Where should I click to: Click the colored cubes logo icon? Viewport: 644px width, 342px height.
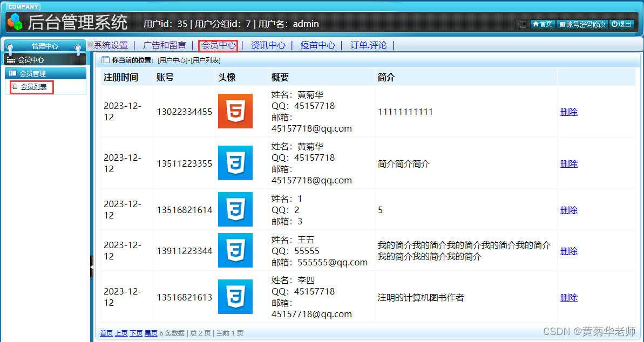point(16,22)
